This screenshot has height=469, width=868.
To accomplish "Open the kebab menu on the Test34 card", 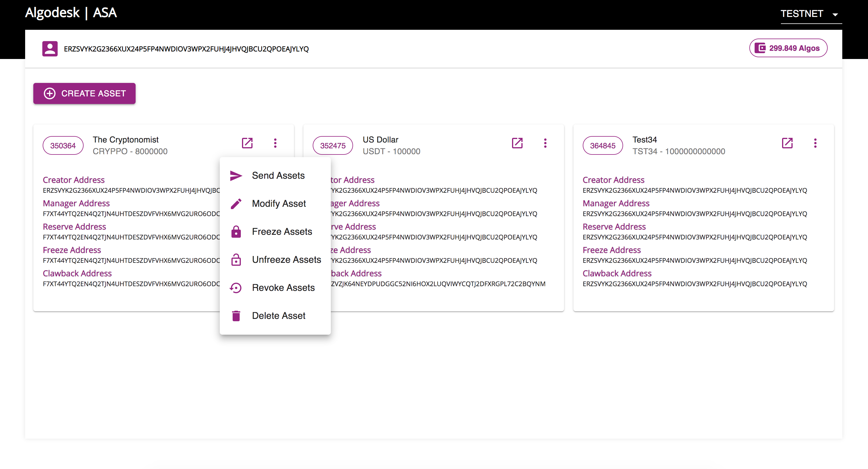I will 815,143.
